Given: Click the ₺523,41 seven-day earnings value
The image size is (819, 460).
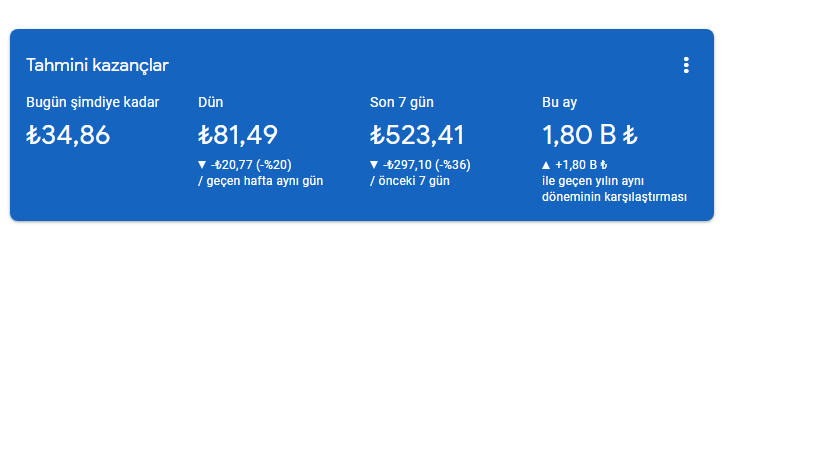Looking at the screenshot, I should coord(417,135).
